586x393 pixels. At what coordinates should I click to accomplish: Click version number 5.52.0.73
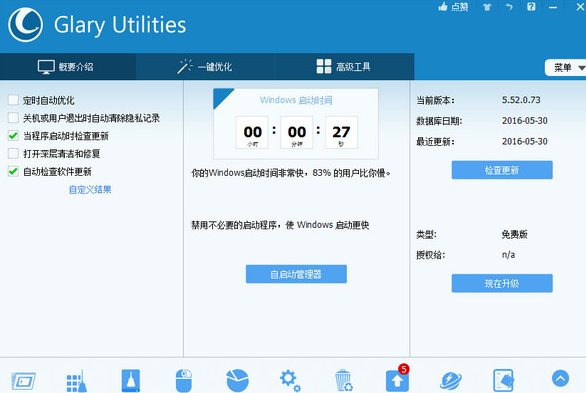[521, 100]
